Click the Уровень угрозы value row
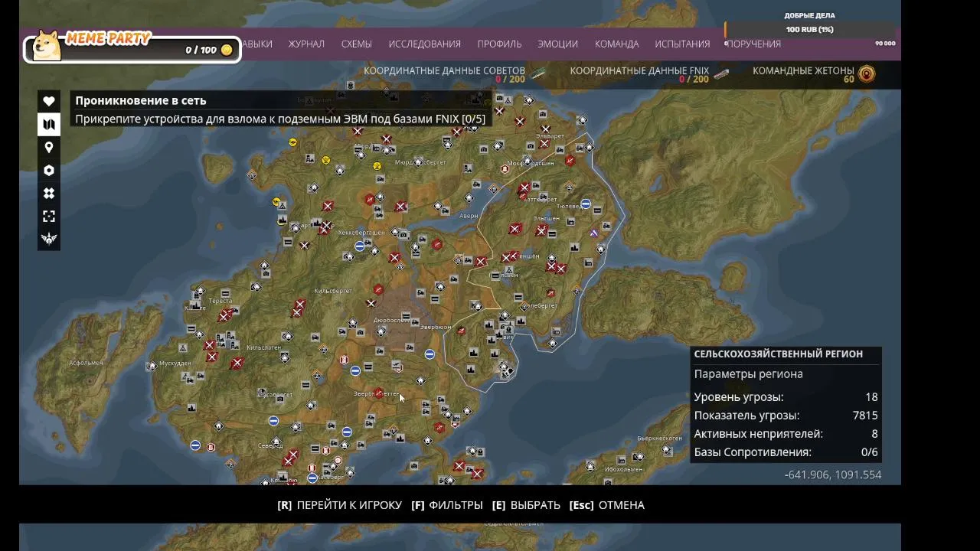This screenshot has height=551, width=980. [x=786, y=397]
